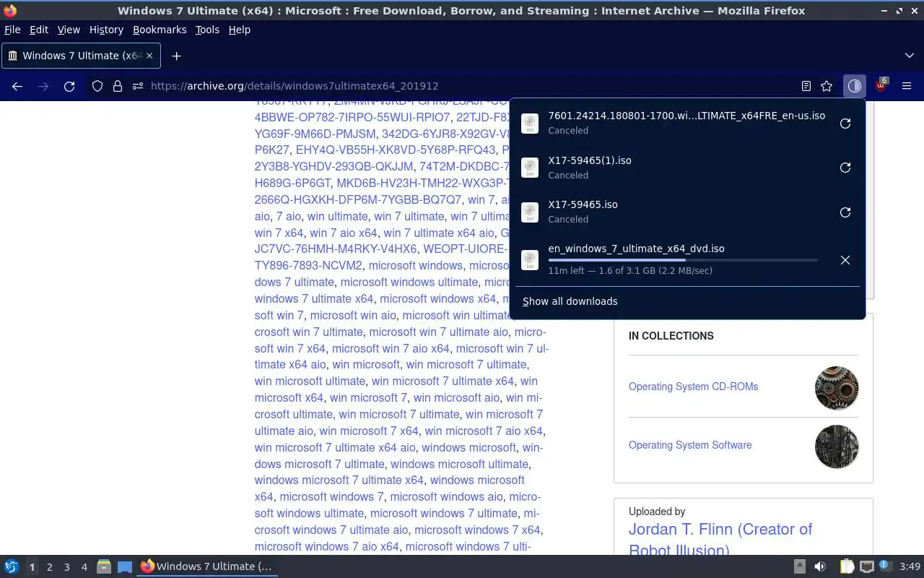
Task: Open the Help menu
Action: pyautogui.click(x=239, y=30)
